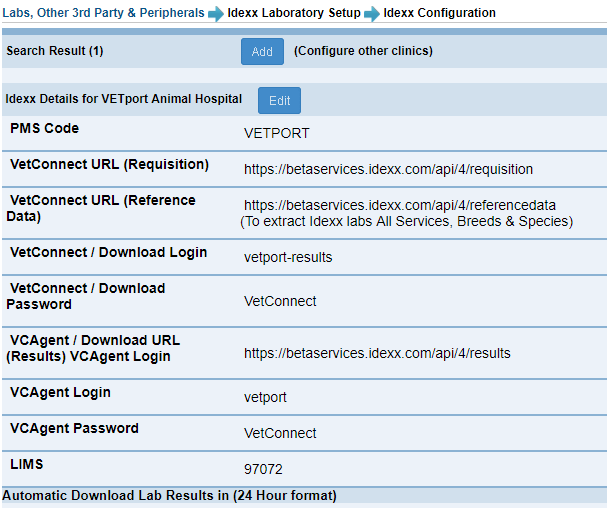Open Labs, Other 3rd Party & Peripherals breadcrumb
Screen dimensions: 607x508
pyautogui.click(x=103, y=13)
